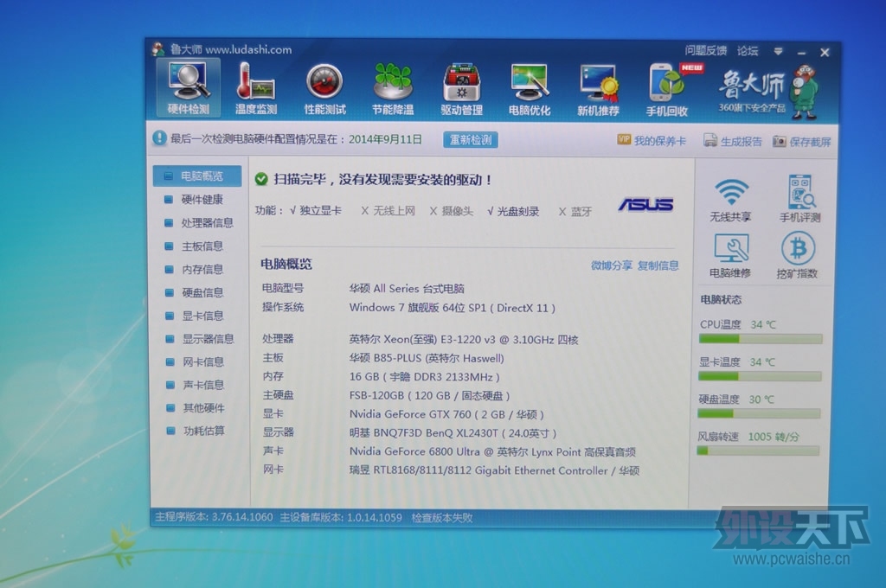Click 主程序版本 3.76.14.1060 status text

[x=214, y=517]
